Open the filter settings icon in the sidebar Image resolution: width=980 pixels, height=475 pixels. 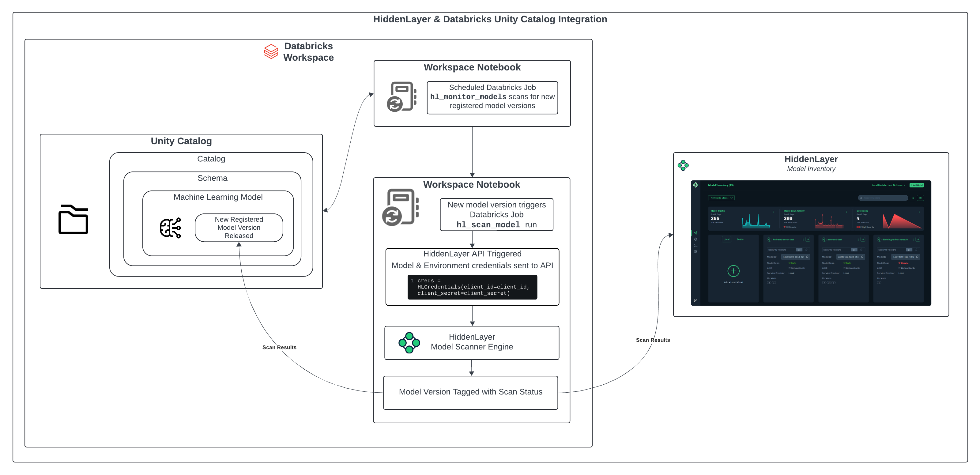(696, 252)
